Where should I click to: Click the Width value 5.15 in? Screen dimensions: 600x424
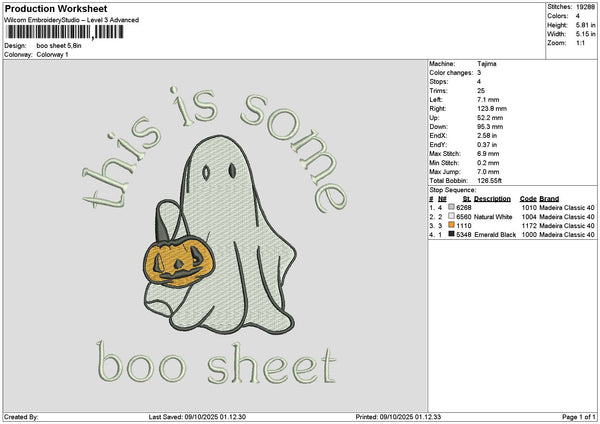click(x=585, y=34)
